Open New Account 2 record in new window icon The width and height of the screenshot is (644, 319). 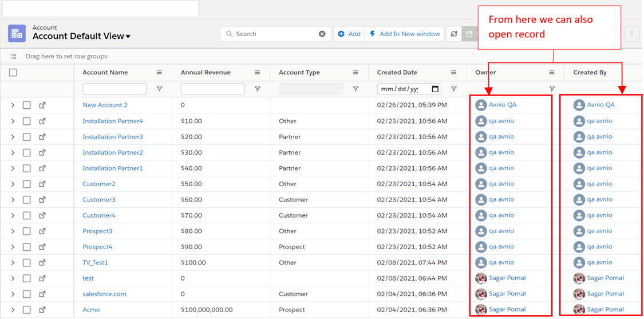pos(42,105)
